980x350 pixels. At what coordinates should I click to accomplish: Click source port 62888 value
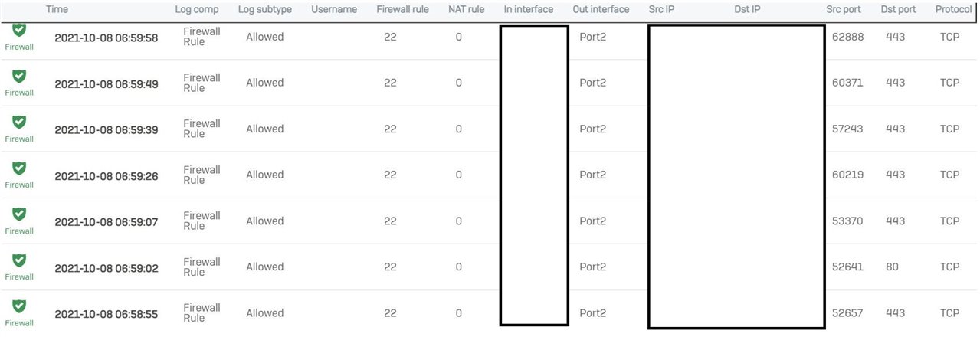point(847,37)
